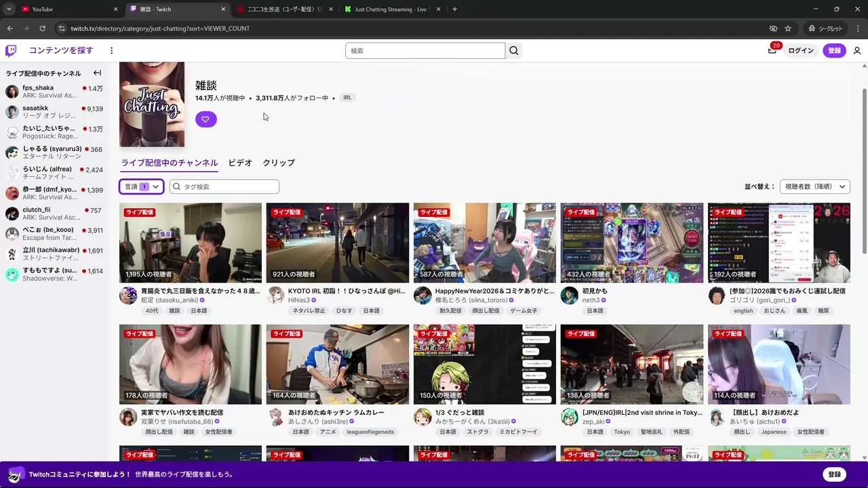
Task: Follow the 雑談 category with heart button
Action: 206,119
